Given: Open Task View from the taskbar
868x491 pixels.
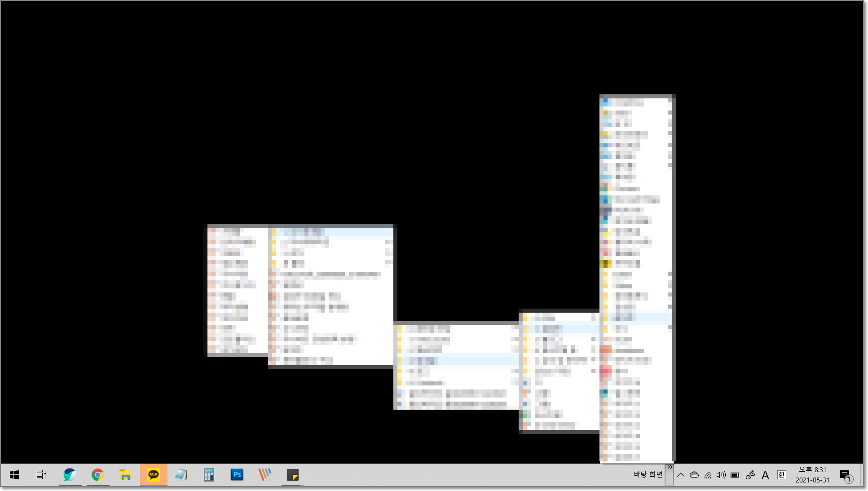Looking at the screenshot, I should [41, 475].
